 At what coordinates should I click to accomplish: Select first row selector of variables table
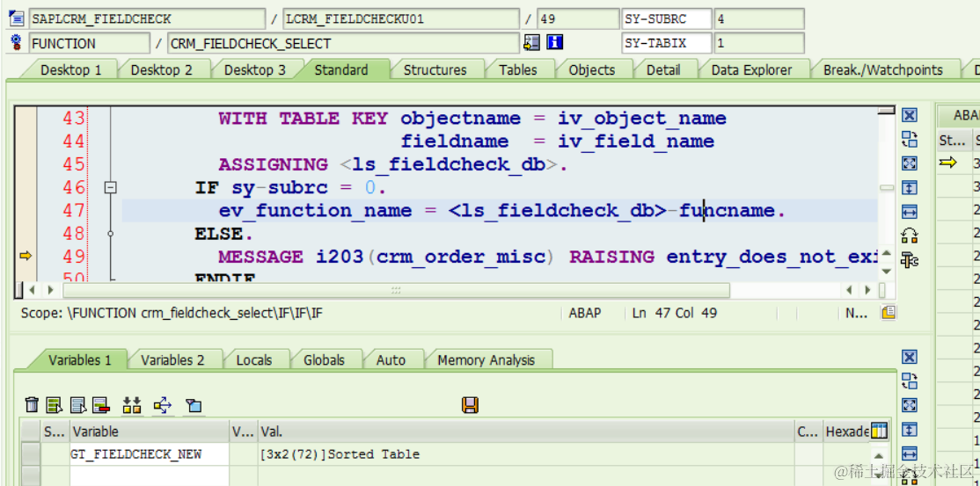(31, 454)
